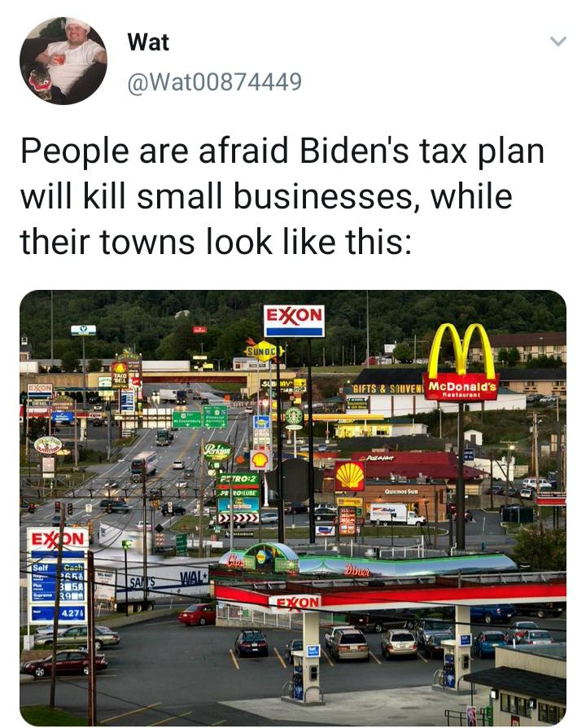Click the round Starbucks logo sign
Image resolution: width=586 pixels, height=728 pixels.
[293, 415]
